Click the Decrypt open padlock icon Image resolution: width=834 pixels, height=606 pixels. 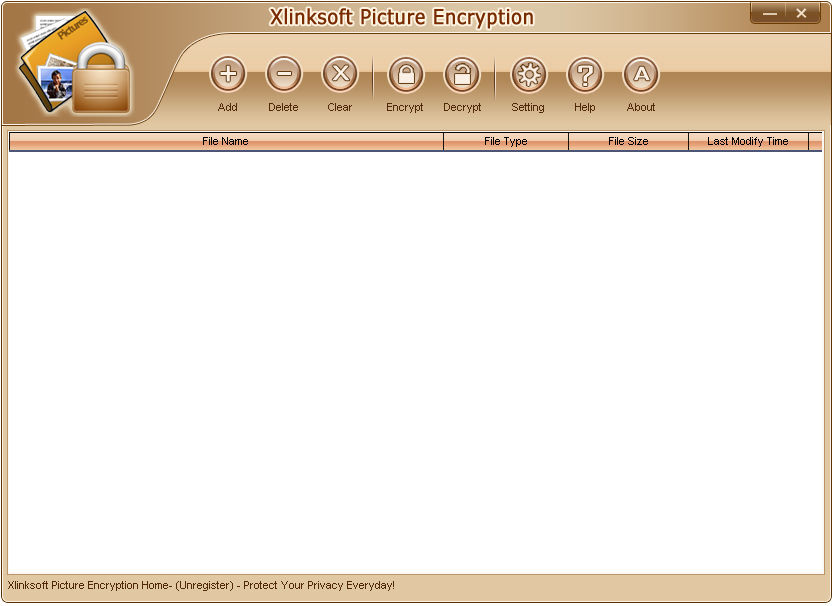point(462,74)
